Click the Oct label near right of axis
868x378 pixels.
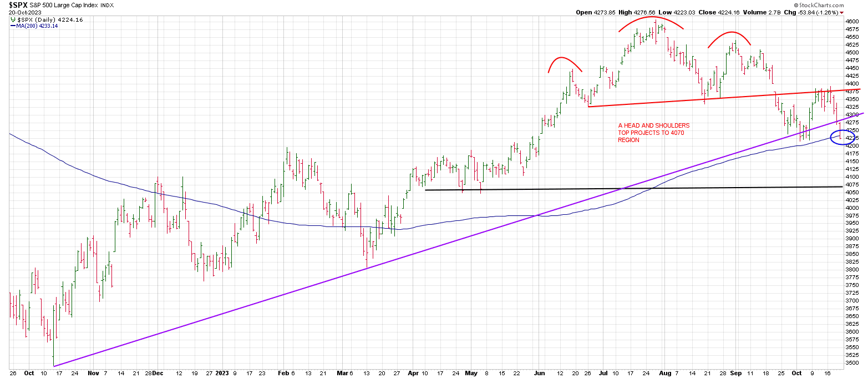(797, 373)
